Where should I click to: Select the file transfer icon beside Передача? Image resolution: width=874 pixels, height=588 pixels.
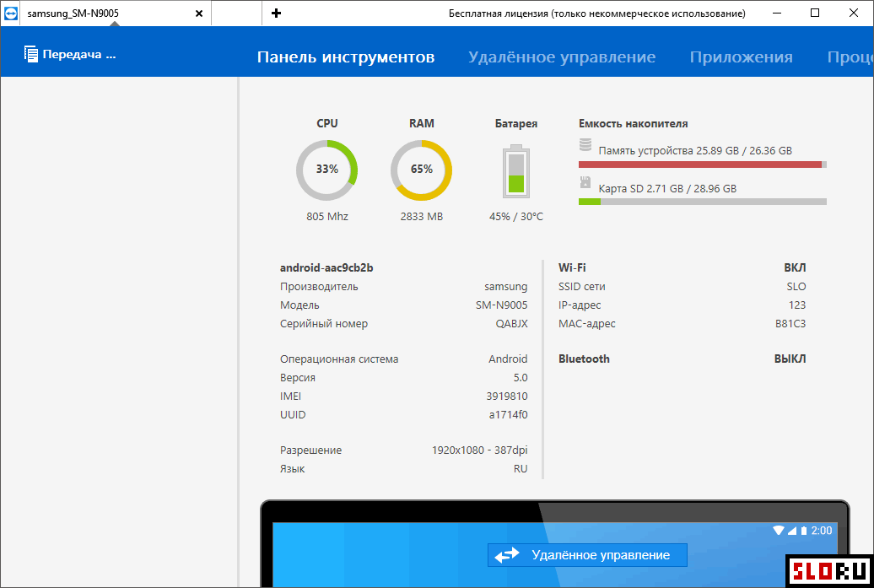coord(30,52)
